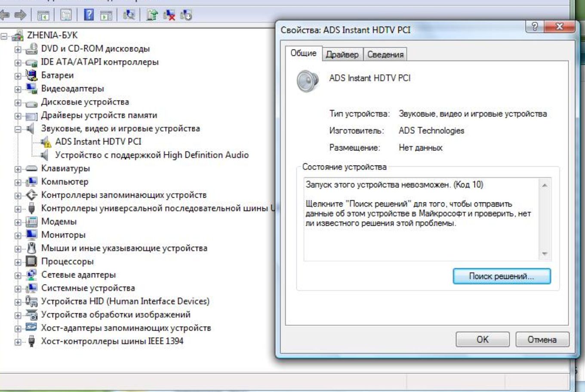585x392 pixels.
Task: Select the Видеоадаптеры category icon
Action: pos(31,89)
